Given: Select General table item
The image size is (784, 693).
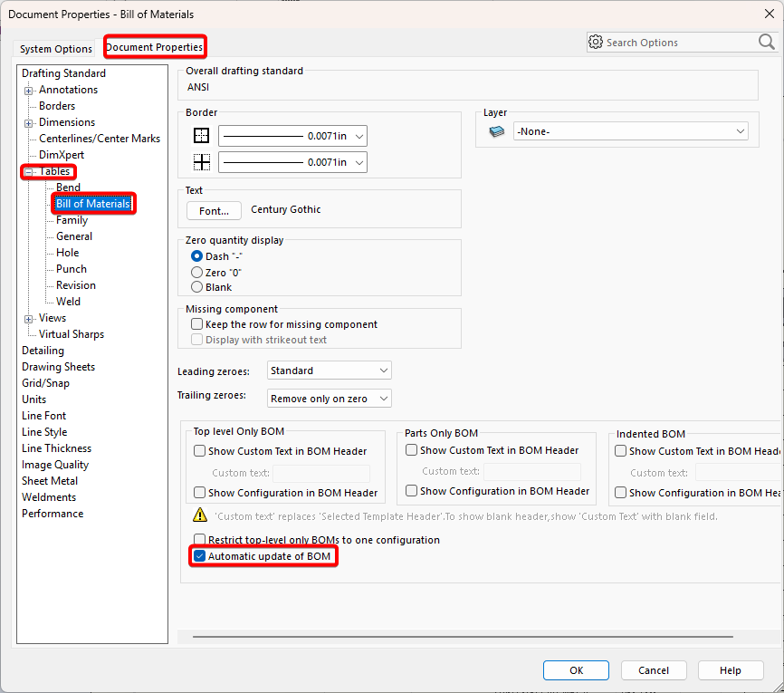Looking at the screenshot, I should (x=74, y=236).
